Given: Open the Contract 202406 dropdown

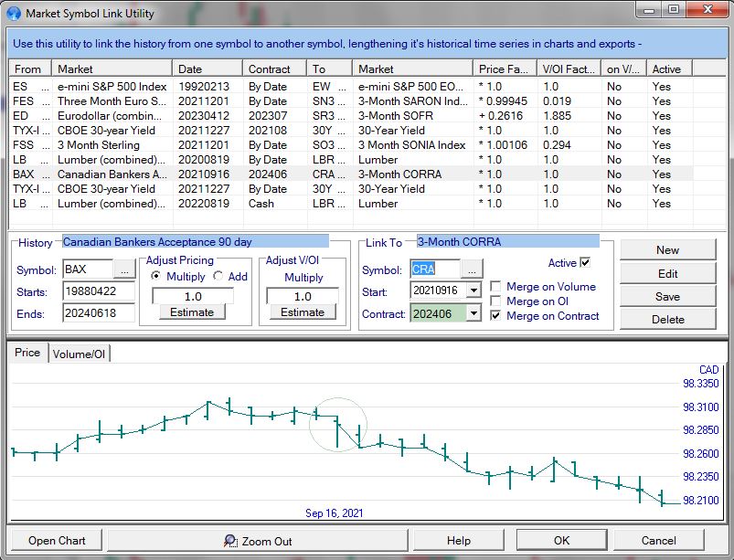Looking at the screenshot, I should (x=473, y=313).
